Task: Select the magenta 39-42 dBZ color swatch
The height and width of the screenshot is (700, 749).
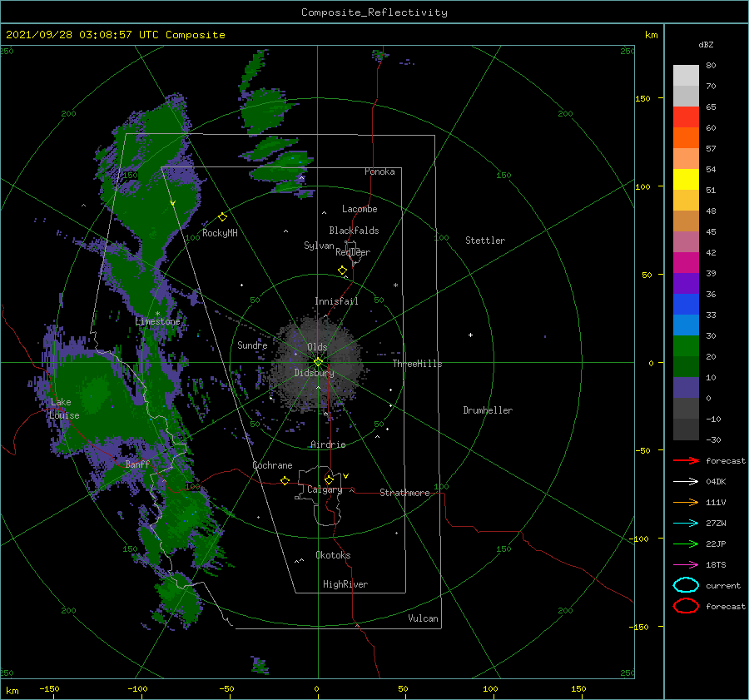Action: pos(686,263)
